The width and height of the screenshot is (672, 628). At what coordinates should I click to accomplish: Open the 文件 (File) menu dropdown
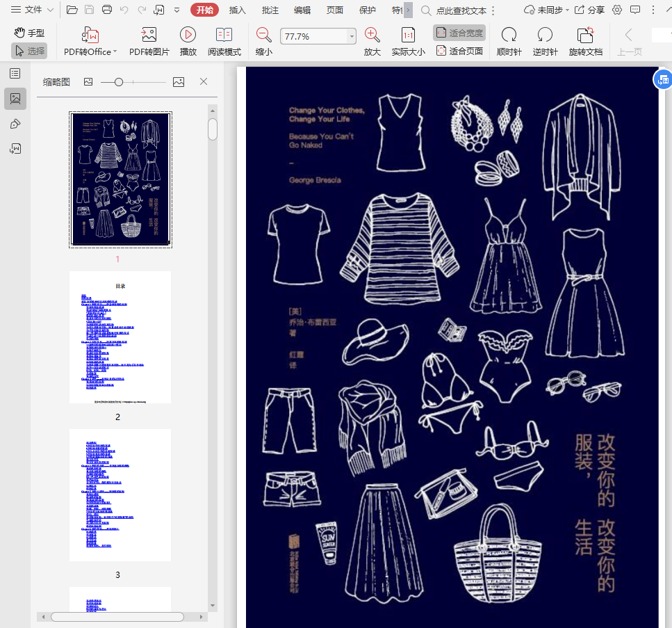[32, 10]
